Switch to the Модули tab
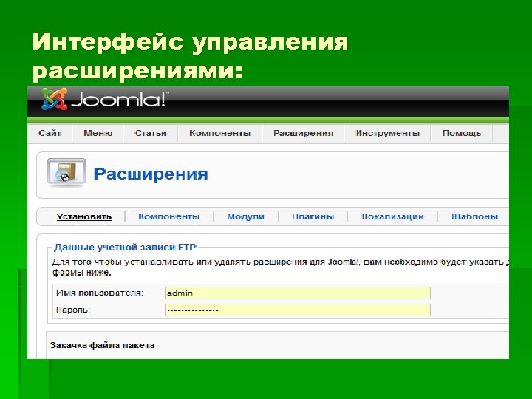Screen dimensions: 532x399 point(245,216)
